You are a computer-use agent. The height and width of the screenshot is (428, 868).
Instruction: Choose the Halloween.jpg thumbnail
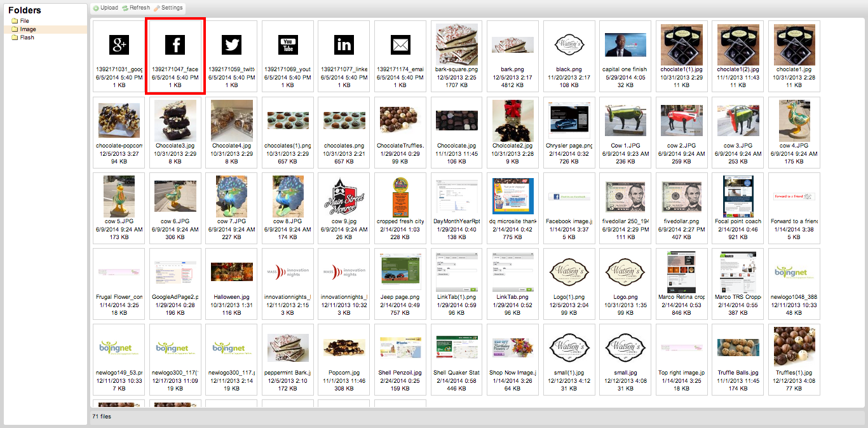pyautogui.click(x=231, y=284)
